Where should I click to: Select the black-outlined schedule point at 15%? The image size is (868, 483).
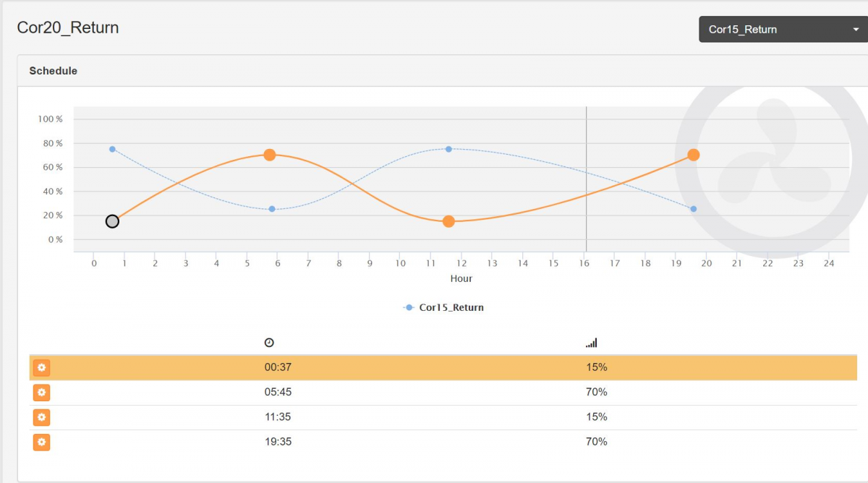112,221
